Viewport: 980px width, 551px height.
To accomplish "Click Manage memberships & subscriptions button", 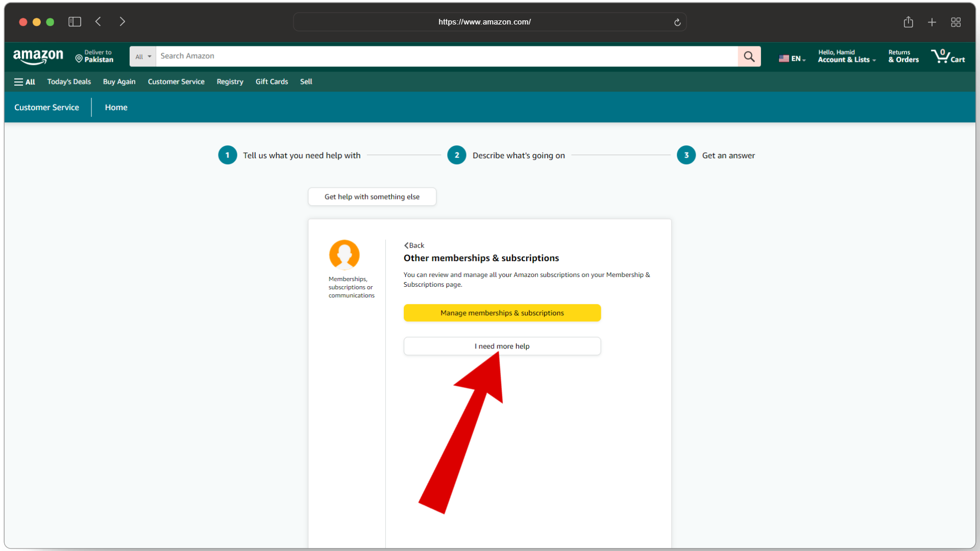I will click(x=502, y=313).
